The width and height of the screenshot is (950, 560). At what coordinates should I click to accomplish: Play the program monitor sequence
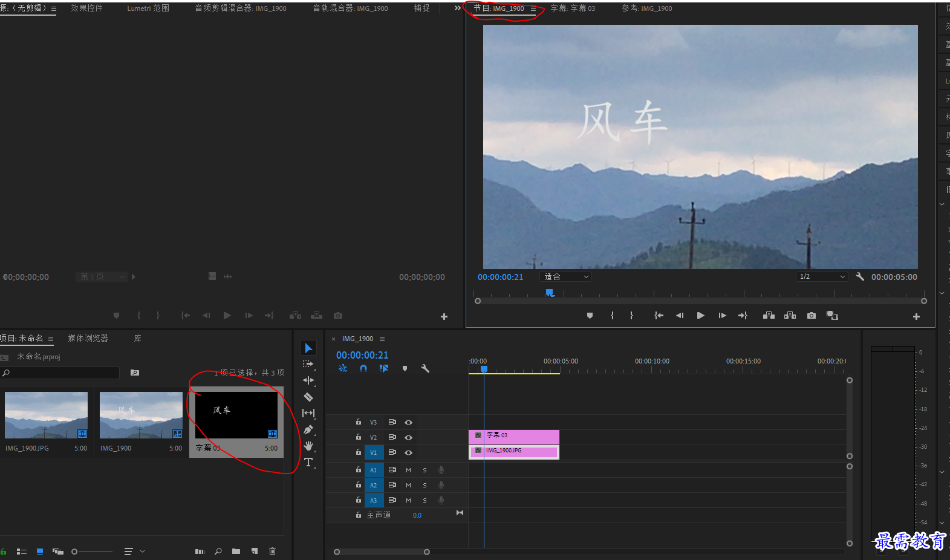pyautogui.click(x=701, y=316)
